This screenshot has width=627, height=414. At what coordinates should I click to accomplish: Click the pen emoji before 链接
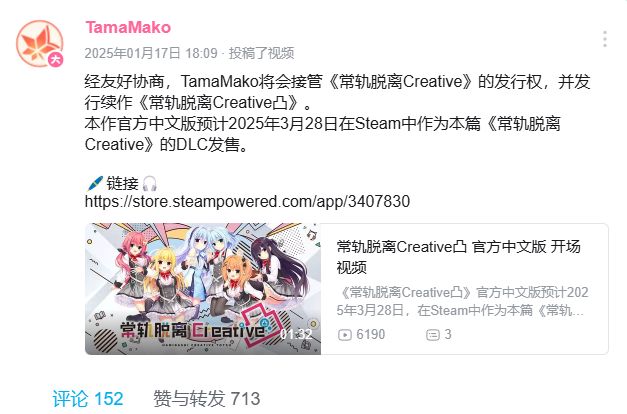click(x=95, y=184)
